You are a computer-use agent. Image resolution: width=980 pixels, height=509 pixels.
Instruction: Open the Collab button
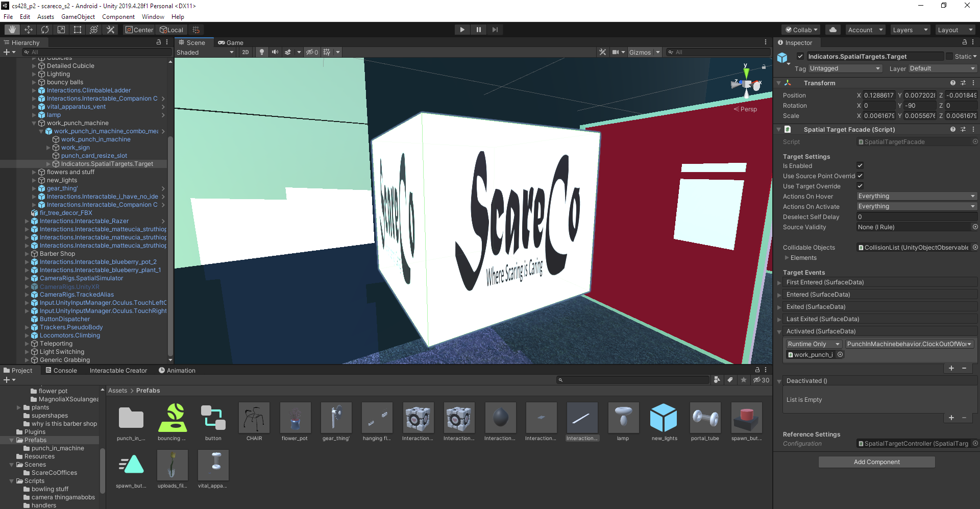[801, 30]
